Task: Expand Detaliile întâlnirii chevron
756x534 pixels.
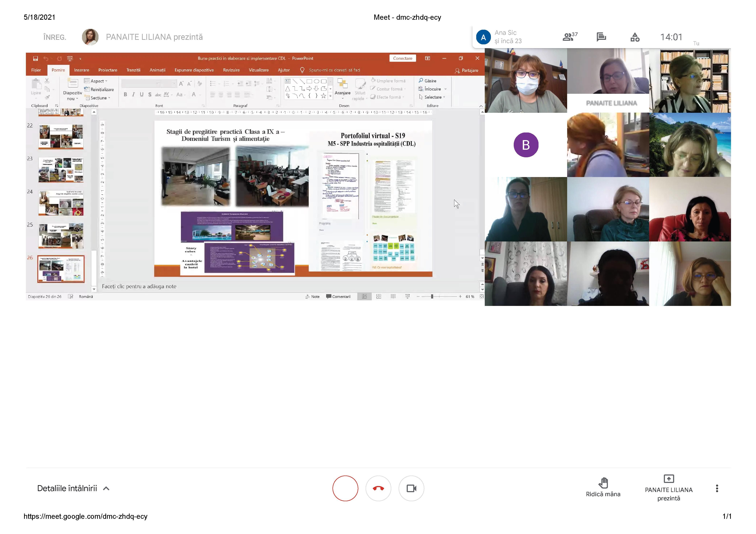Action: (106, 489)
